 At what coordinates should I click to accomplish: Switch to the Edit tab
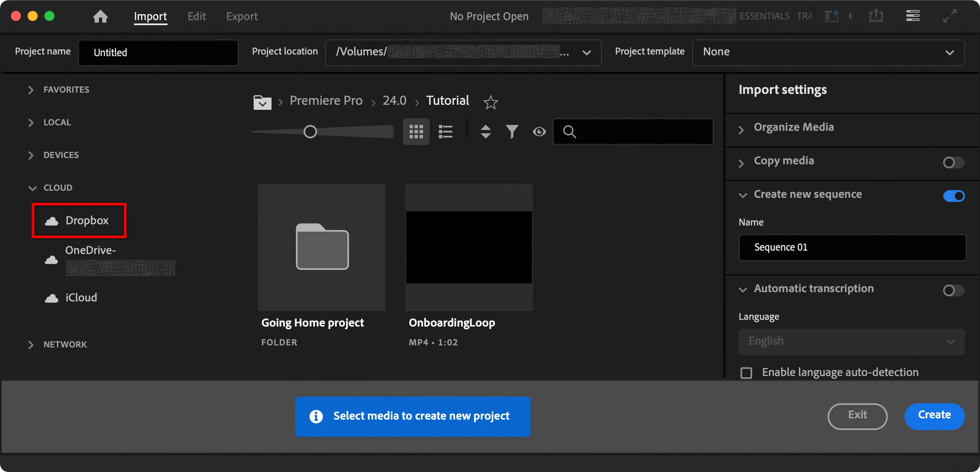coord(196,16)
